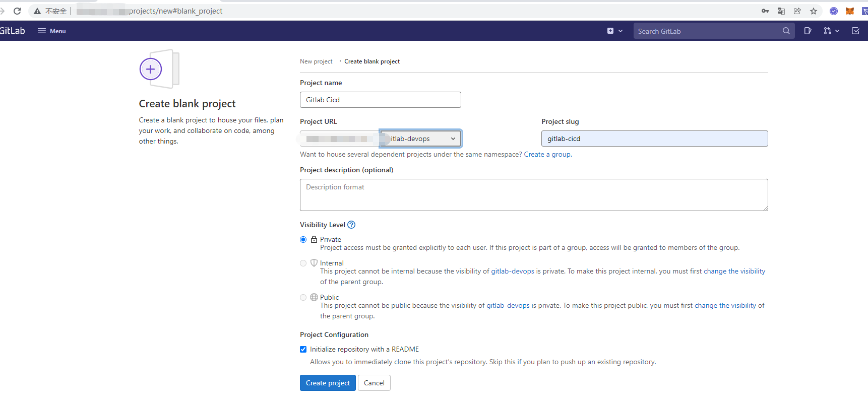
Task: Click the share page icon
Action: [797, 11]
